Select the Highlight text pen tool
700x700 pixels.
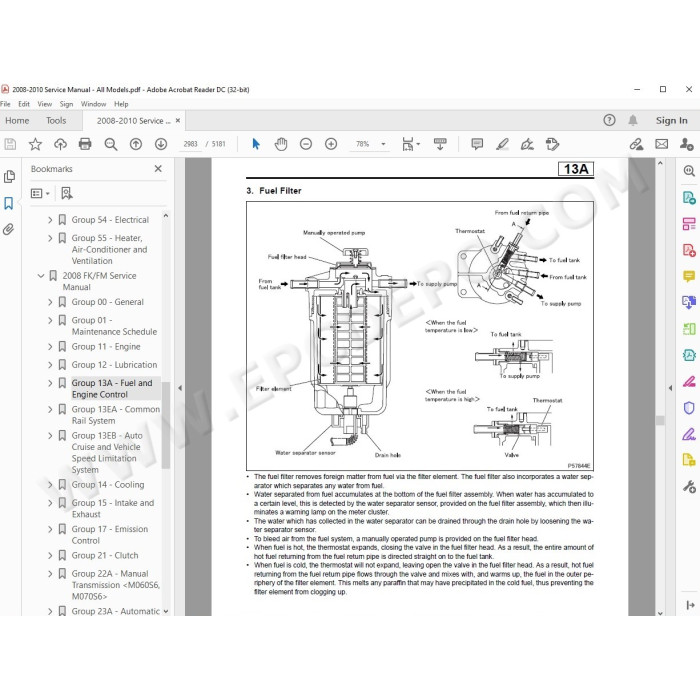[502, 144]
